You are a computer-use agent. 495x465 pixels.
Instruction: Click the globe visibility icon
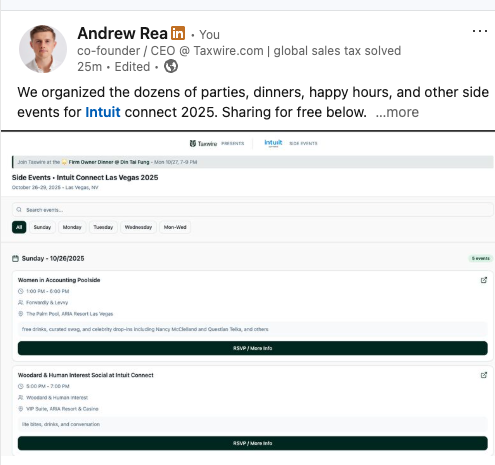point(171,66)
